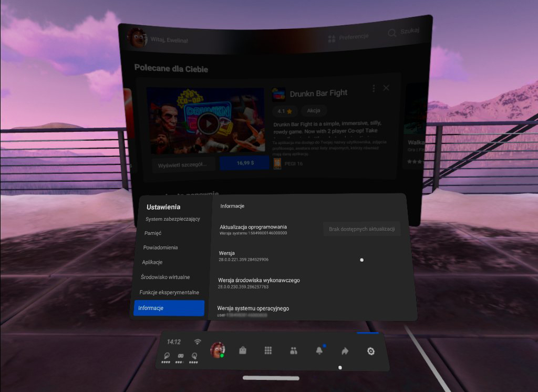This screenshot has width=538, height=392.
Task: Open profile avatar in the bottom dock
Action: 218,350
